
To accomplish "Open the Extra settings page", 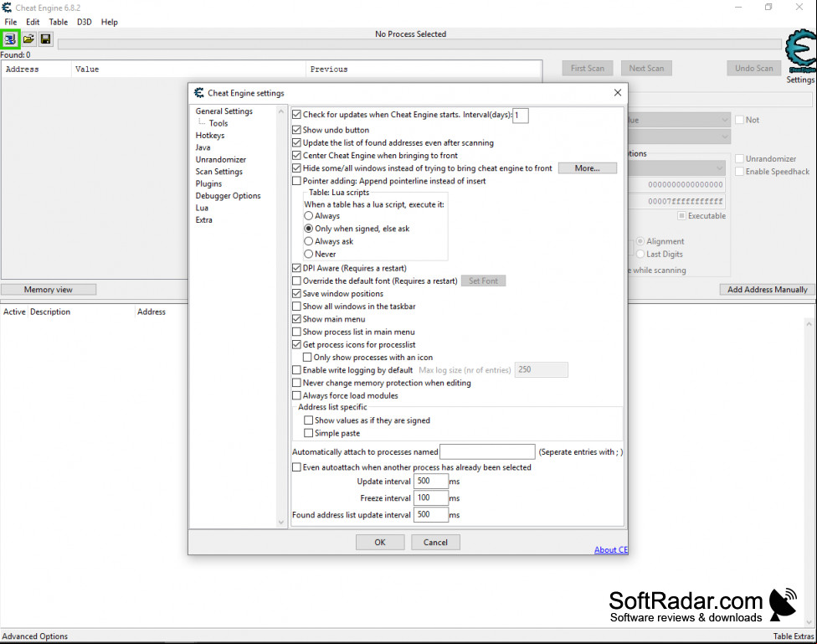I will [203, 220].
